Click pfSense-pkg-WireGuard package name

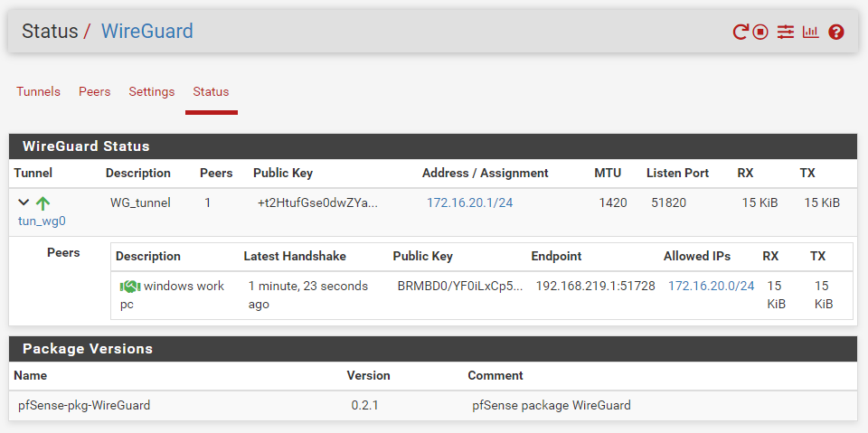84,405
